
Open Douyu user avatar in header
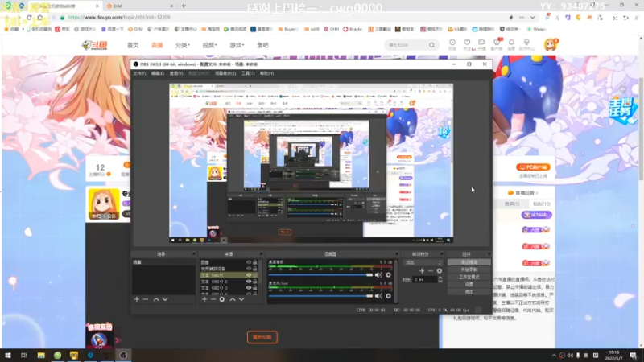550,44
